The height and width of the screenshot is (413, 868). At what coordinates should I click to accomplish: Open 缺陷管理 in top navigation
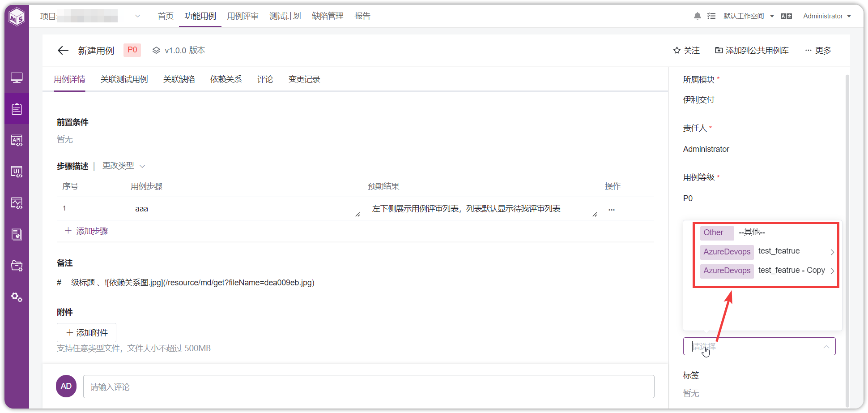[328, 16]
